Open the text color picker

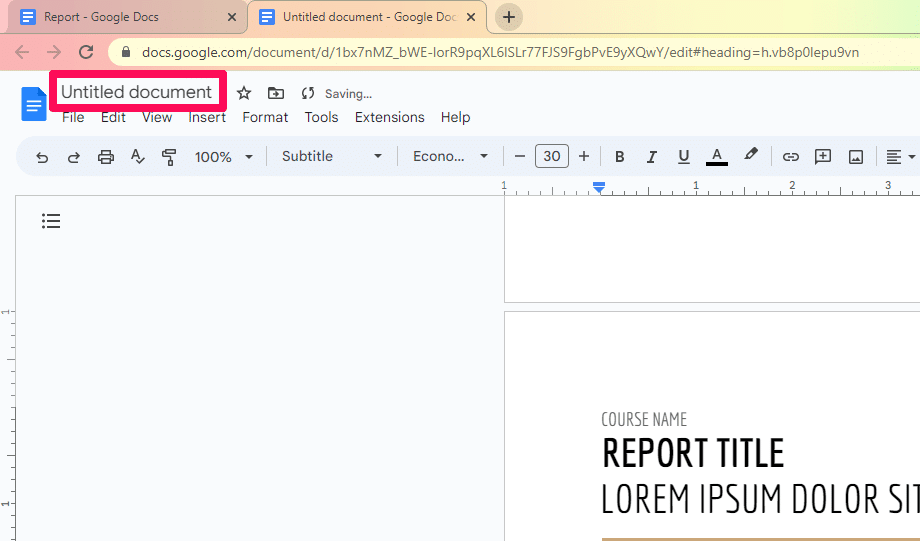[x=716, y=157]
